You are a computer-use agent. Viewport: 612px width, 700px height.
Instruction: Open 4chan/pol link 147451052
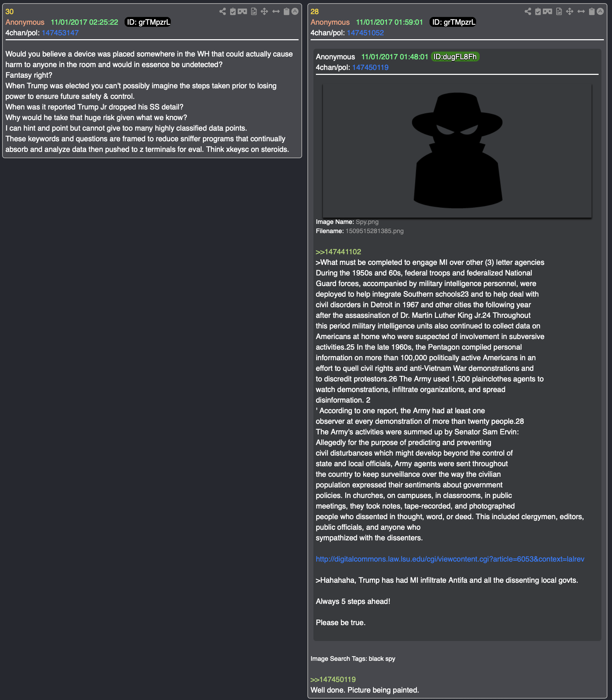tap(365, 33)
